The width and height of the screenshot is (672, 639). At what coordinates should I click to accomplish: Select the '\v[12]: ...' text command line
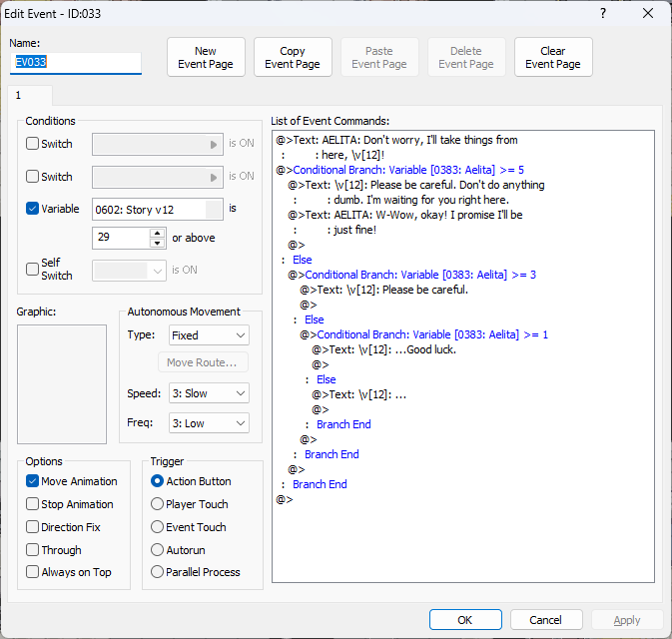tap(358, 394)
